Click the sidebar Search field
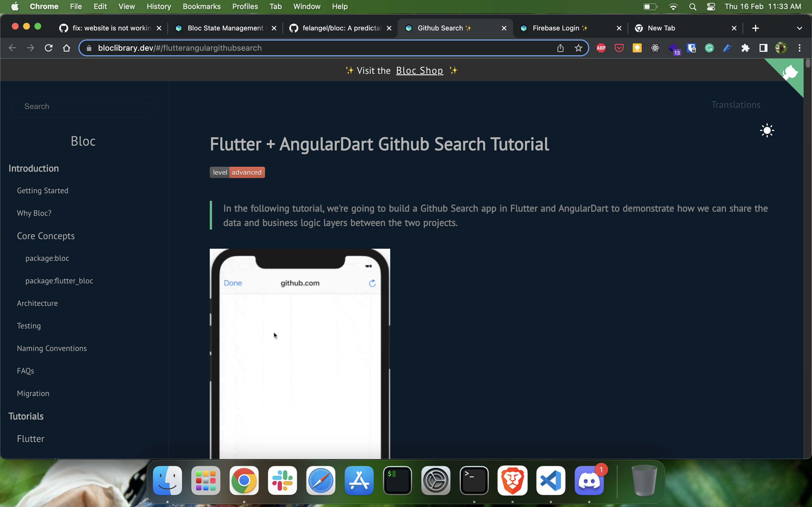 pos(83,106)
